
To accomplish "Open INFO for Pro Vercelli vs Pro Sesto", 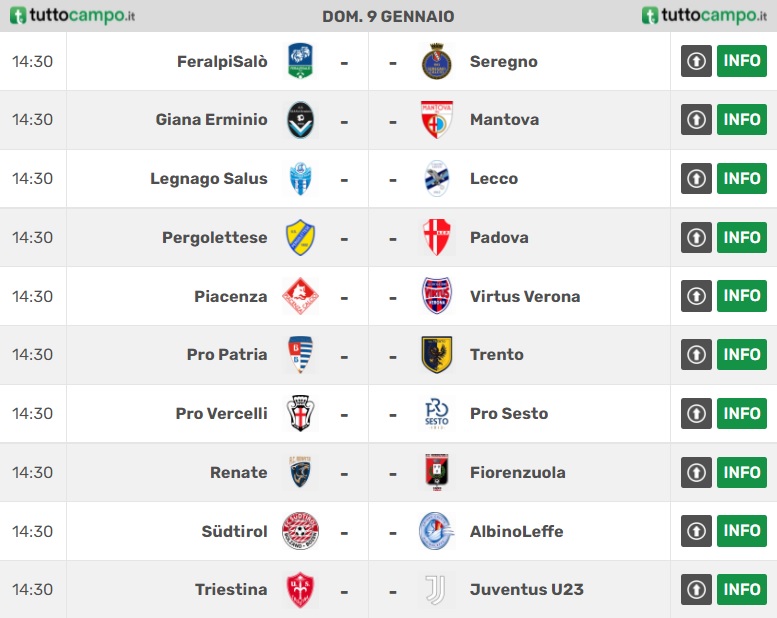I will (x=742, y=413).
